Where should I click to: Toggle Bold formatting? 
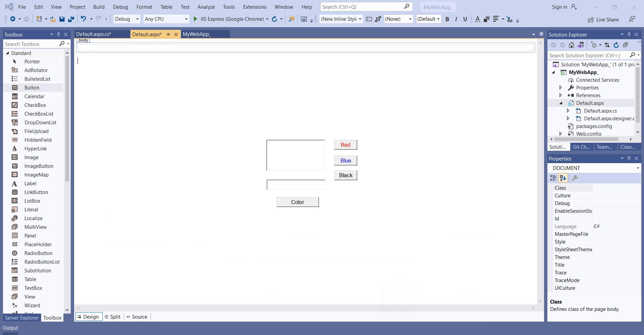tap(447, 19)
